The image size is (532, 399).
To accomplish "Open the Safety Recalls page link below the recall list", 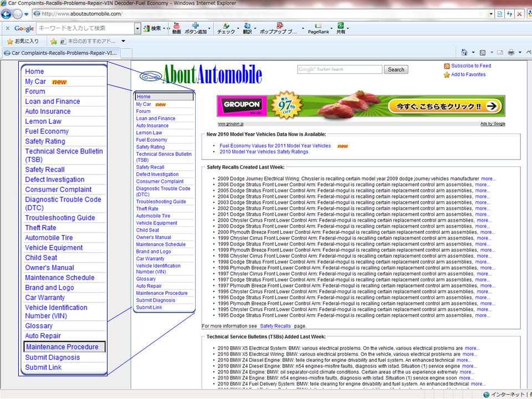I will point(275,326).
